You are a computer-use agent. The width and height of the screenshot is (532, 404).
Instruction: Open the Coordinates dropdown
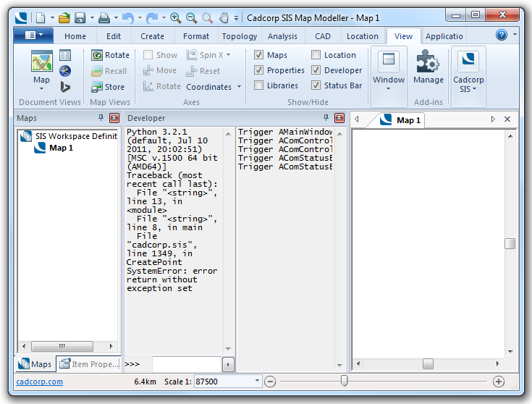click(x=214, y=87)
